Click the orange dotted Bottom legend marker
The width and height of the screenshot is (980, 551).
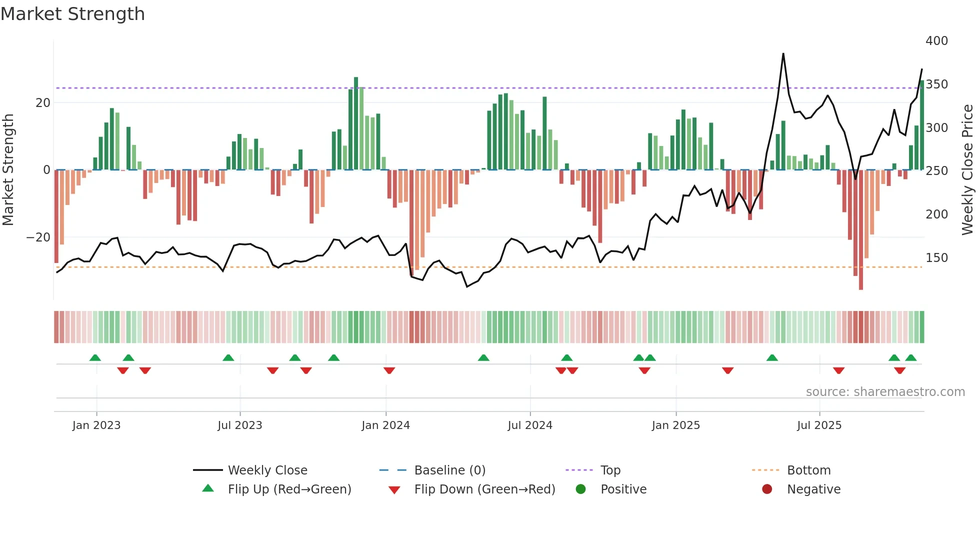pyautogui.click(x=765, y=470)
